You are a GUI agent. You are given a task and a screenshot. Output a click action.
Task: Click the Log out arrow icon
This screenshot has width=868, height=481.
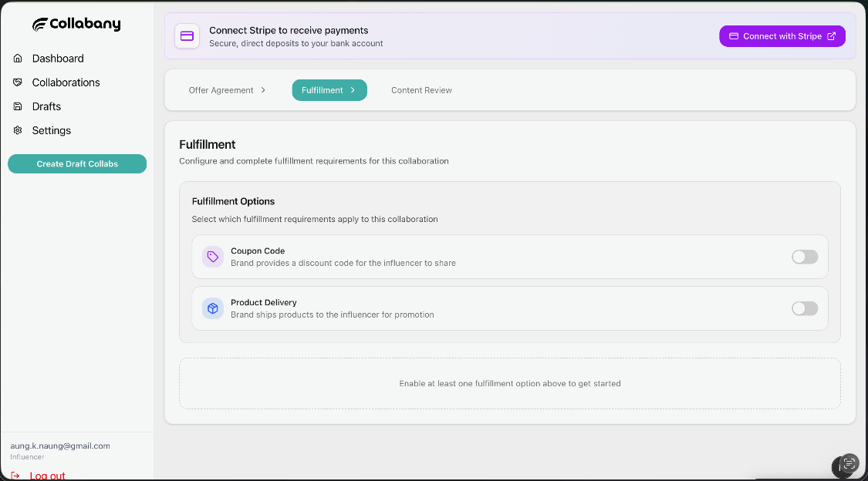15,476
